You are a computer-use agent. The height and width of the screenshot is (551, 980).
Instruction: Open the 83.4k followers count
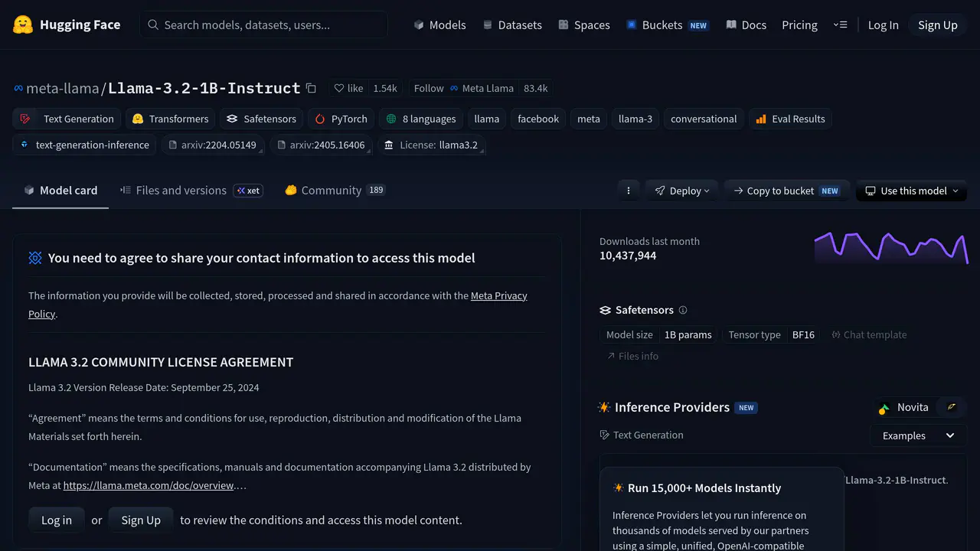click(536, 88)
